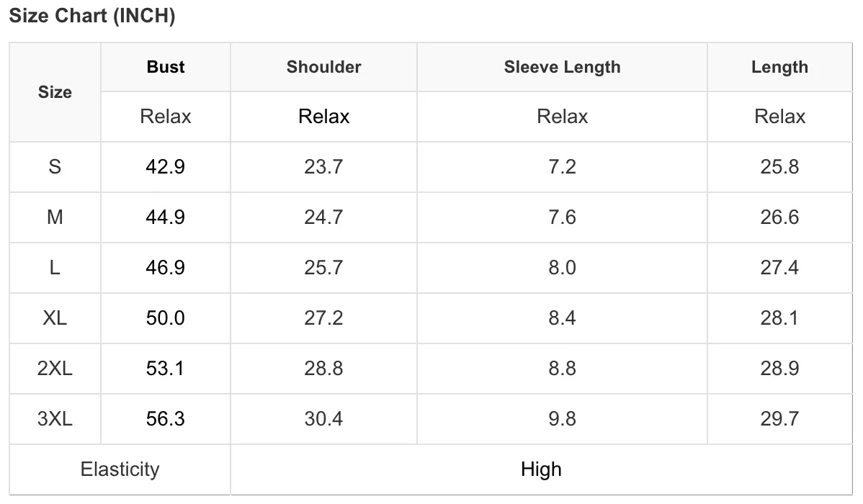Image resolution: width=863 pixels, height=504 pixels.
Task: Select the 3XL size row label
Action: (x=55, y=419)
